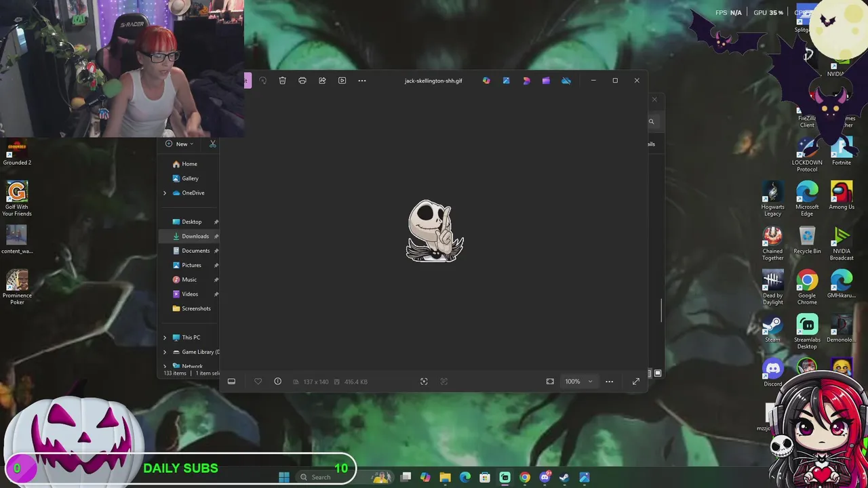Expand the Game Library drive chevron
The height and width of the screenshot is (488, 868).
[x=164, y=352]
